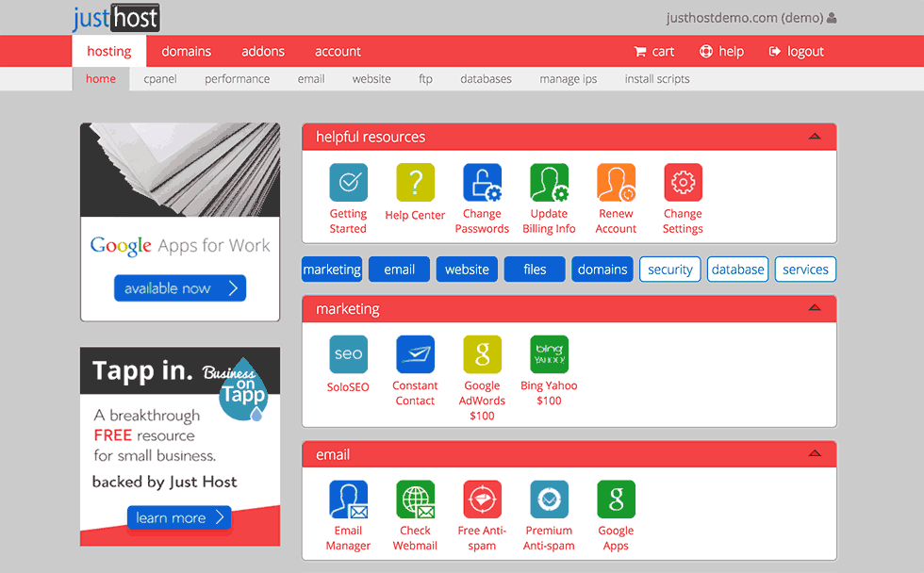Viewport: 924px width, 573px height.
Task: Click the Renew Account icon
Action: pyautogui.click(x=616, y=183)
